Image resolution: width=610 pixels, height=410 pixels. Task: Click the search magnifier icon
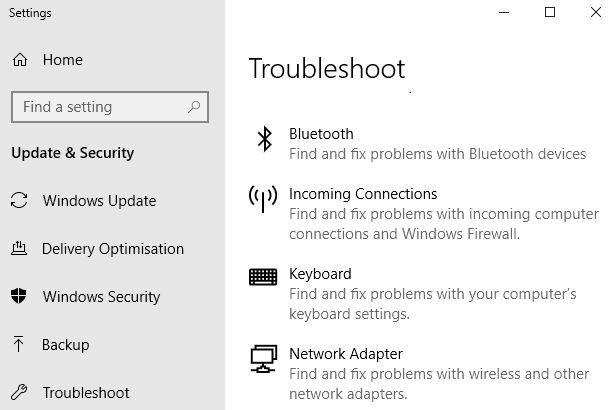192,107
